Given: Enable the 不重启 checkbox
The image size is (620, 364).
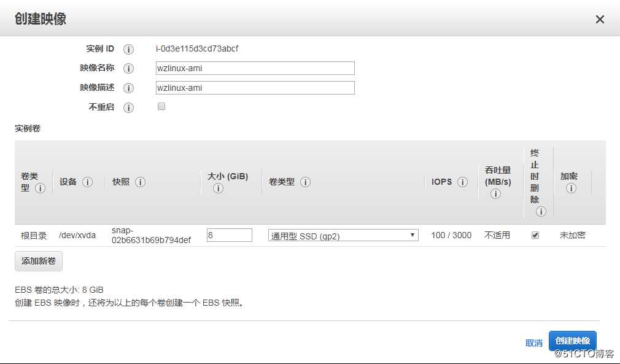Looking at the screenshot, I should pos(161,106).
